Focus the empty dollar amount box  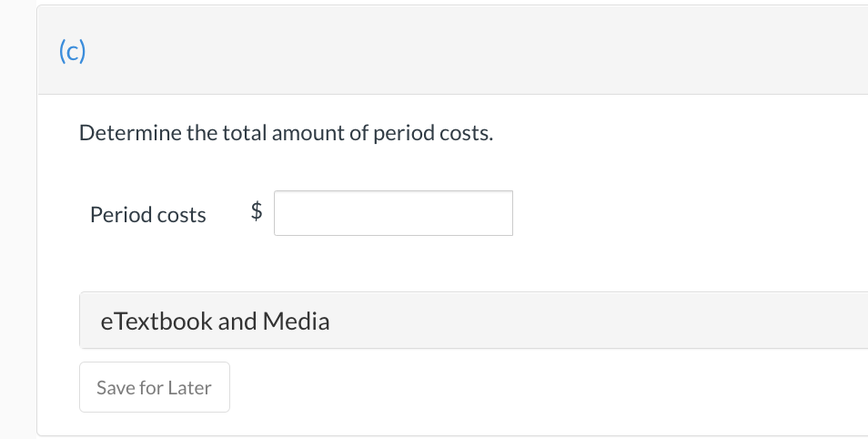393,213
